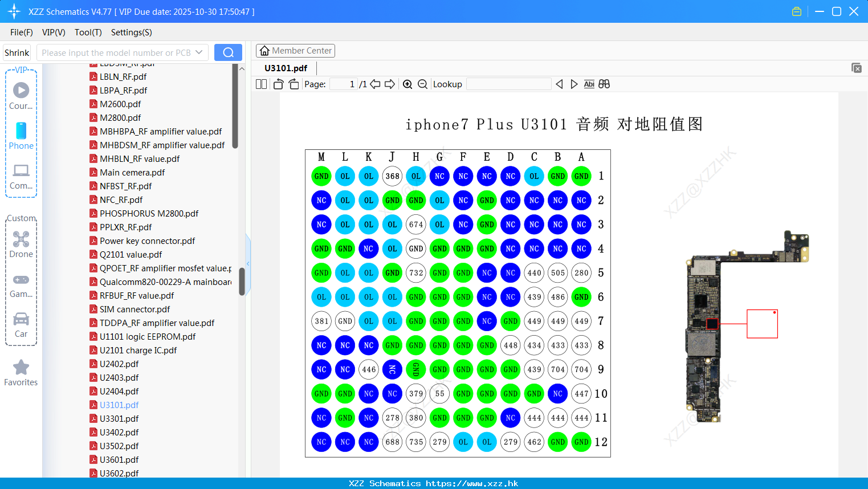This screenshot has height=489, width=868.
Task: Go to the previous page arrow
Action: click(375, 84)
